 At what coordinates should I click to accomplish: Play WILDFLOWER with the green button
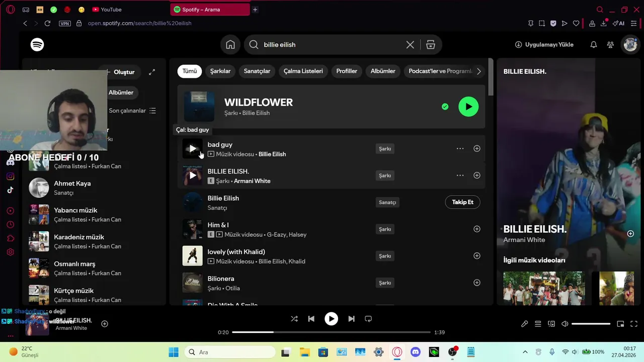(x=468, y=107)
